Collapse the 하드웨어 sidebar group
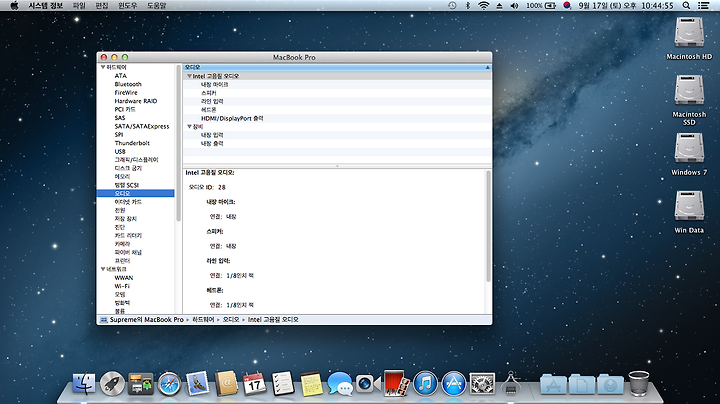 pyautogui.click(x=103, y=67)
